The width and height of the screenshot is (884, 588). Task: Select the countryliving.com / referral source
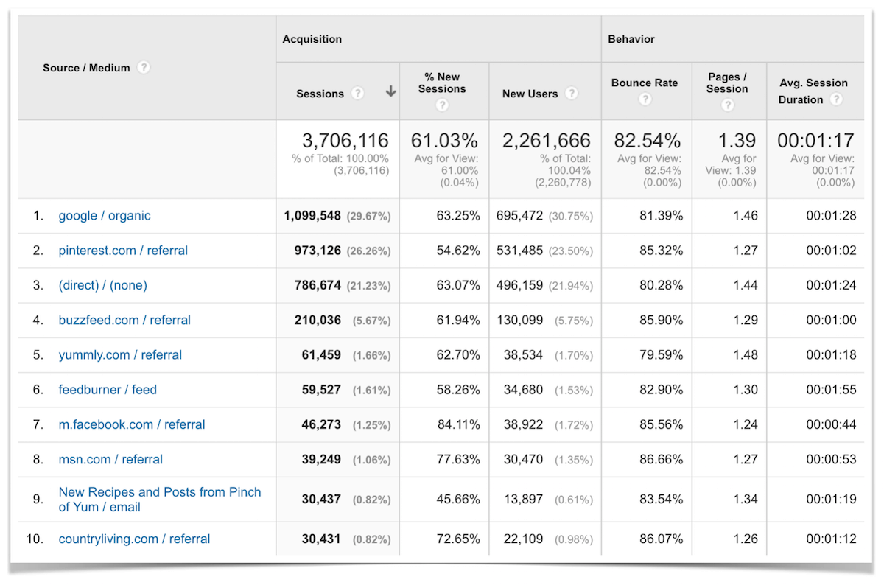pyautogui.click(x=134, y=539)
